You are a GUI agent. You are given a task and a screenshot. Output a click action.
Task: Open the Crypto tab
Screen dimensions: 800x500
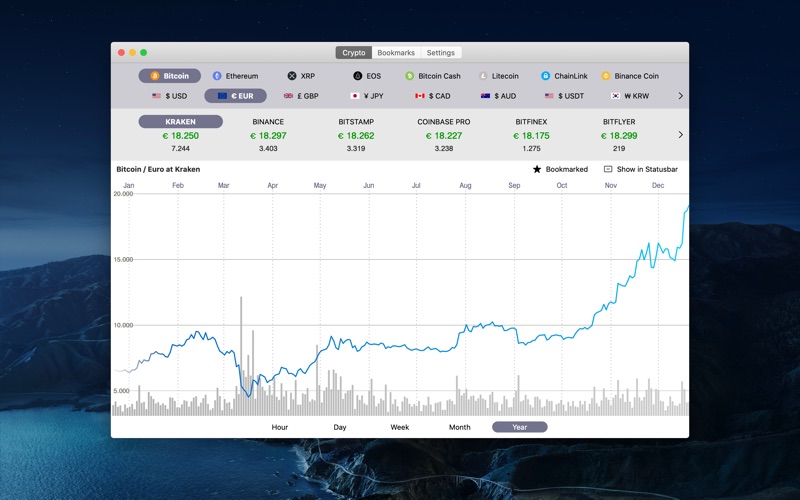[354, 53]
